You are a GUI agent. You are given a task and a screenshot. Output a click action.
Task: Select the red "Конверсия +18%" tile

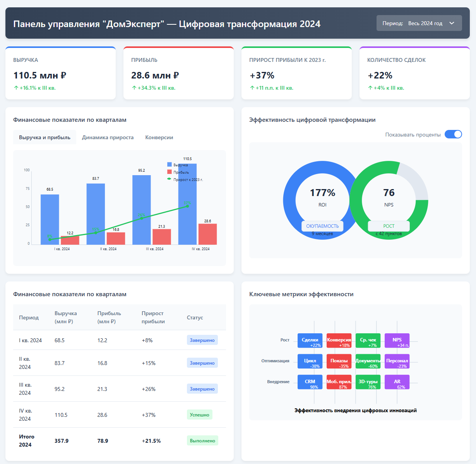(x=339, y=341)
